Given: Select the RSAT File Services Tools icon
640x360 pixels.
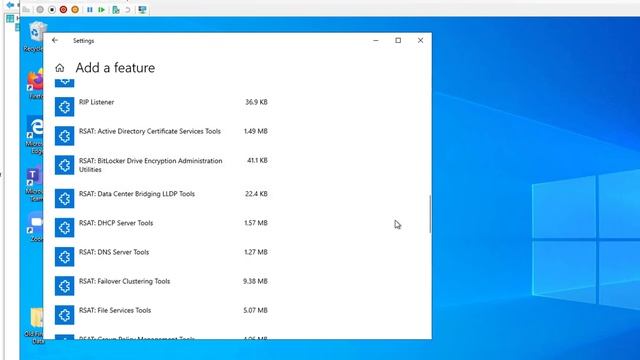Looking at the screenshot, I should 64,315.
